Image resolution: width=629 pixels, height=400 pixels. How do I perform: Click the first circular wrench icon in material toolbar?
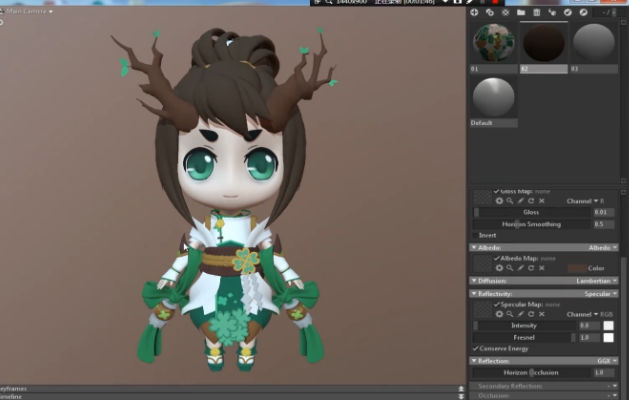pyautogui.click(x=568, y=12)
